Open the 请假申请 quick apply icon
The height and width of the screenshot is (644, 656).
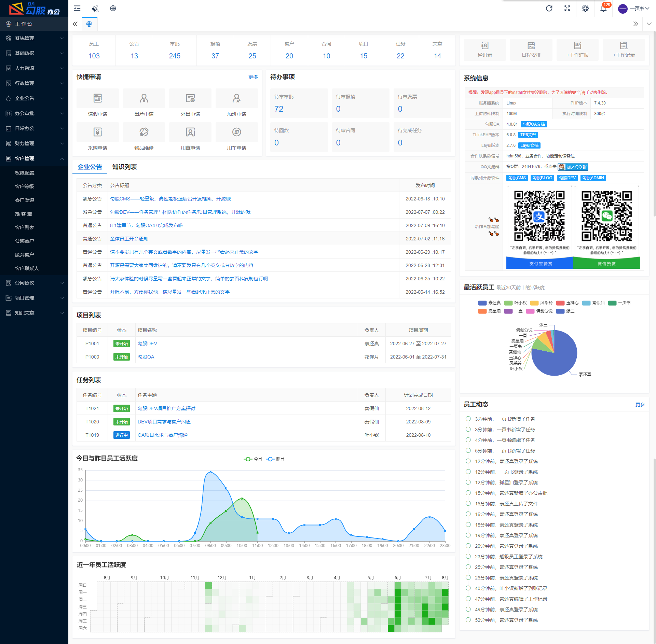pos(98,99)
